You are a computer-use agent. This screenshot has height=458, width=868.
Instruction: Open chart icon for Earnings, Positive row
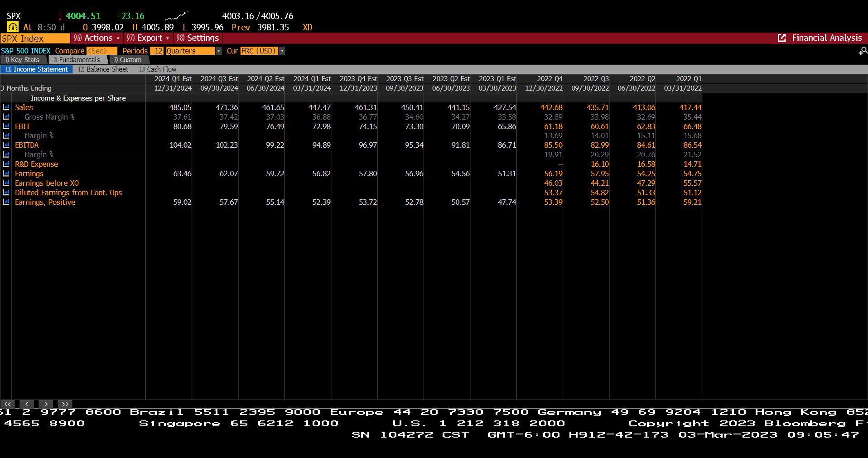coord(6,202)
